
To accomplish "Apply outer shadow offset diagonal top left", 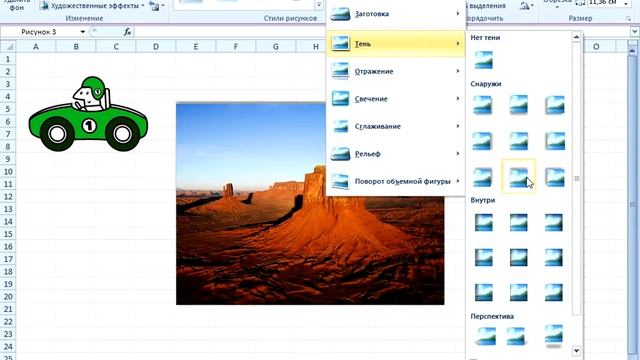I will click(555, 177).
